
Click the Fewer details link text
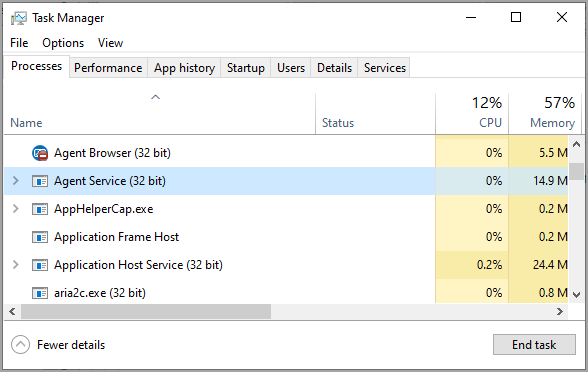click(71, 345)
